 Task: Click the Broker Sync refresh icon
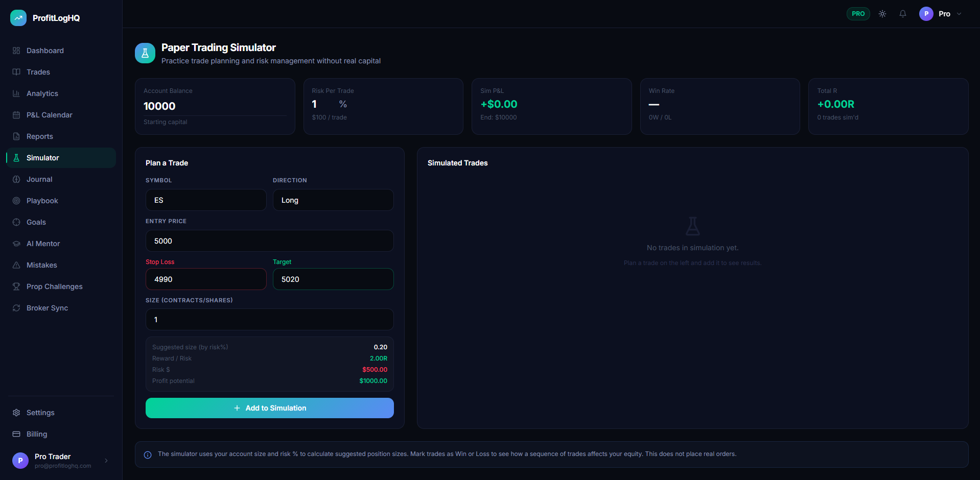[16, 308]
